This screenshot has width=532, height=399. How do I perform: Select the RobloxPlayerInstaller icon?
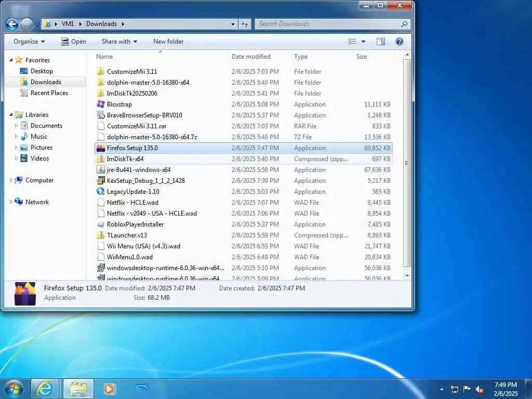[x=100, y=224]
